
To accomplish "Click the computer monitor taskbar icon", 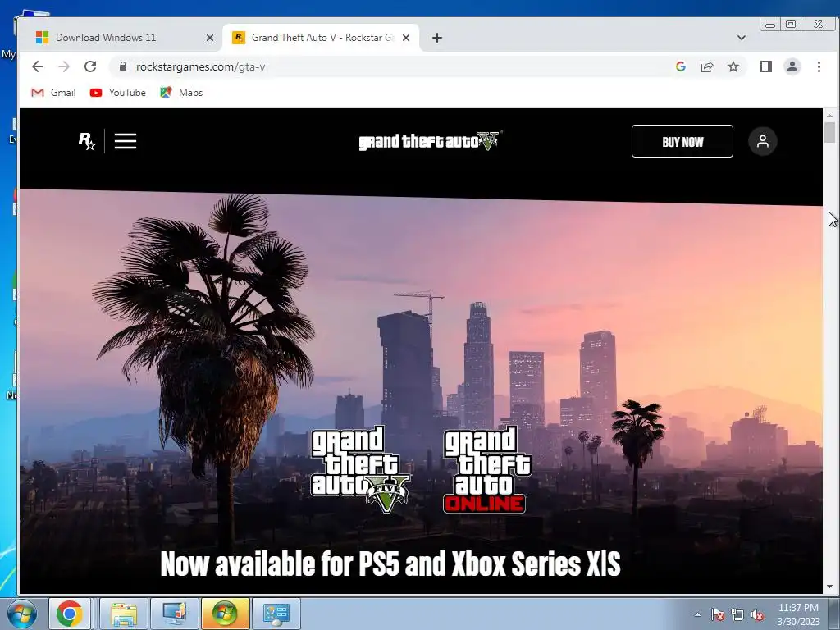I will pyautogui.click(x=175, y=614).
